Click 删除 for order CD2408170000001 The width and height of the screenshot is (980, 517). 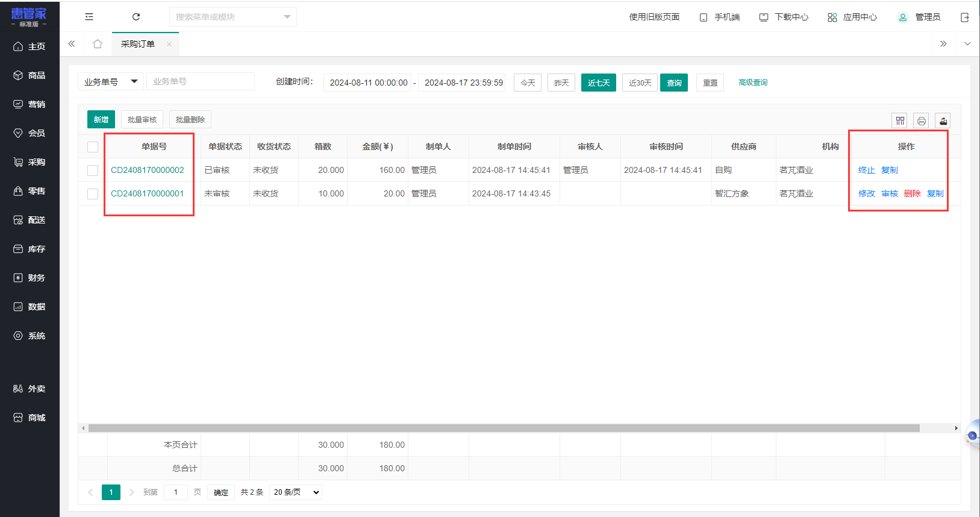click(x=913, y=193)
